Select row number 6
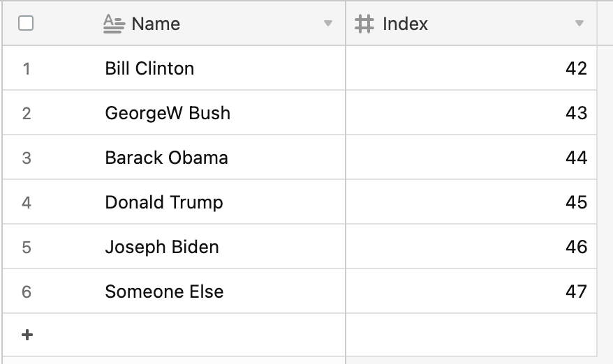The height and width of the screenshot is (364, 613). pos(27,291)
